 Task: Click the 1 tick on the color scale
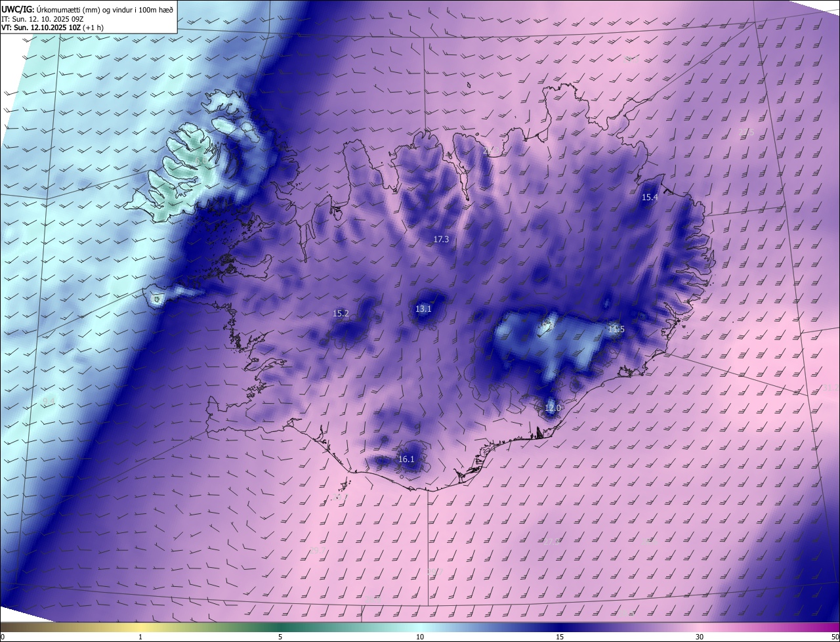point(140,637)
